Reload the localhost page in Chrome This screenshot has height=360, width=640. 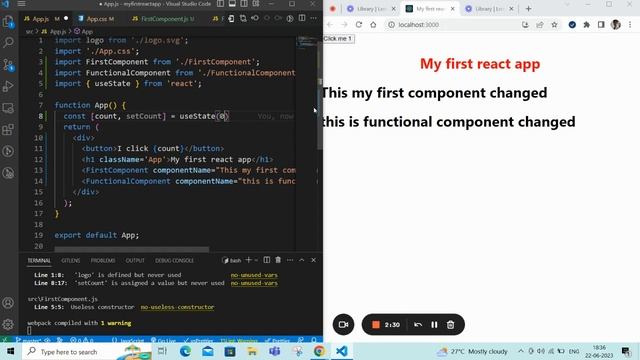coord(358,25)
